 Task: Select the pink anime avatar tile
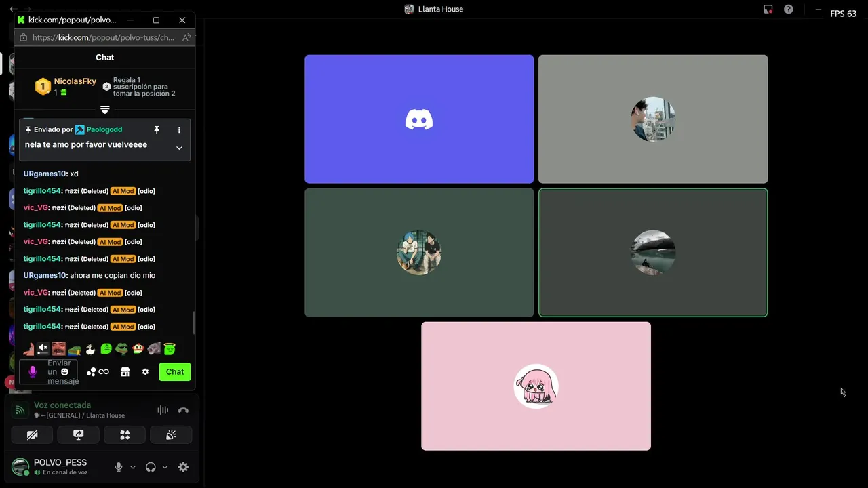coord(536,386)
